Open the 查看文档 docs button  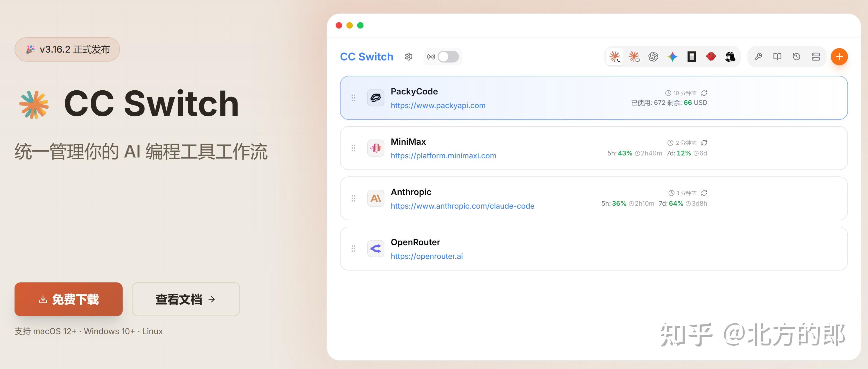186,299
